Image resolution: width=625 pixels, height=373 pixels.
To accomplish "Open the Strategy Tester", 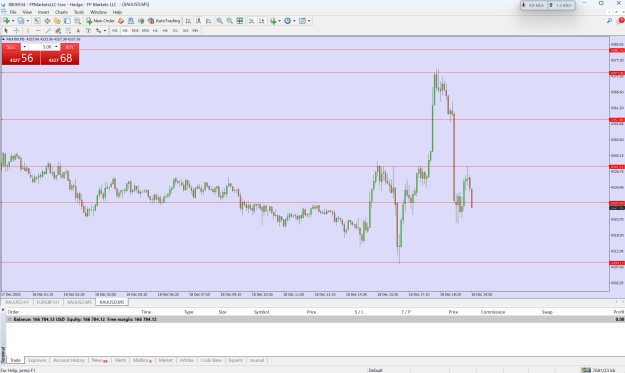I will pyautogui.click(x=77, y=21).
